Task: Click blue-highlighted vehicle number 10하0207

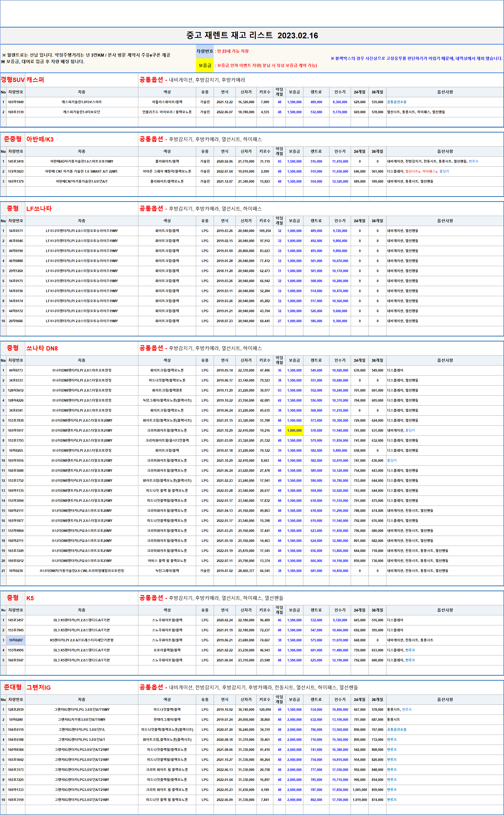Action: [16, 640]
